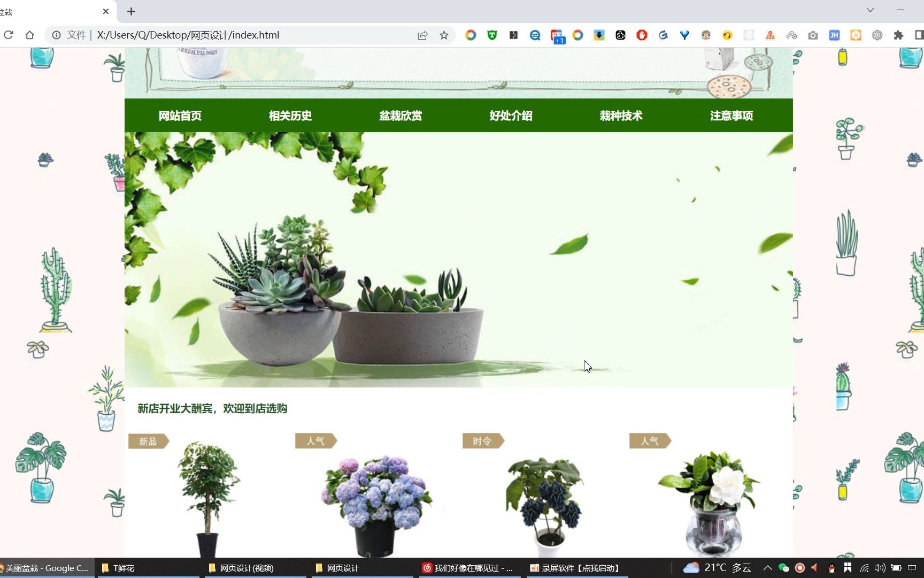Click the browser home icon
The height and width of the screenshot is (578, 924).
30,35
